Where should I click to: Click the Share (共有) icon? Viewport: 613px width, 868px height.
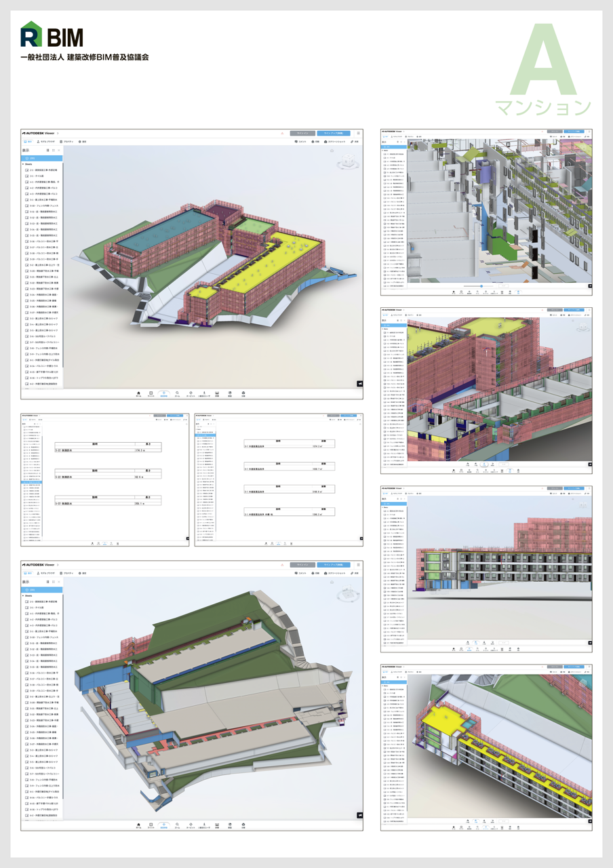tap(352, 142)
